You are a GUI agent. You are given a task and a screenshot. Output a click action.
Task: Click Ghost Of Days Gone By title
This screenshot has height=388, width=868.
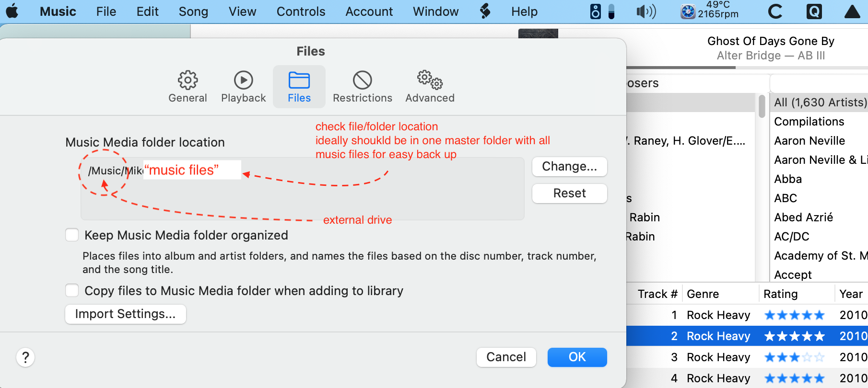771,41
